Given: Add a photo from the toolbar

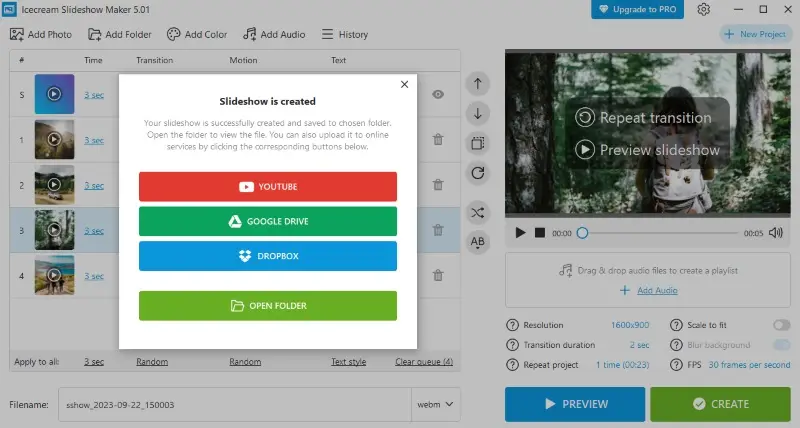Looking at the screenshot, I should (41, 34).
